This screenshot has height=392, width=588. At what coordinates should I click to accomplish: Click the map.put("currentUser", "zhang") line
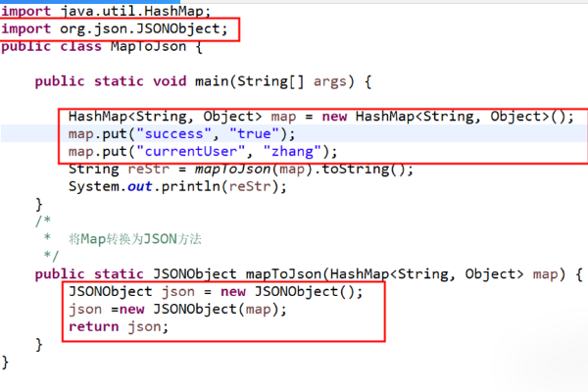click(x=203, y=152)
